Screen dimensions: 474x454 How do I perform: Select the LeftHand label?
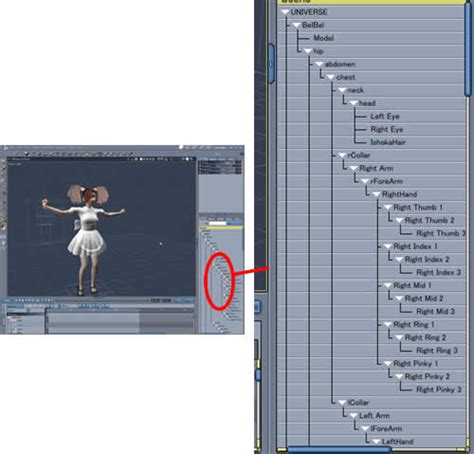[x=397, y=442]
